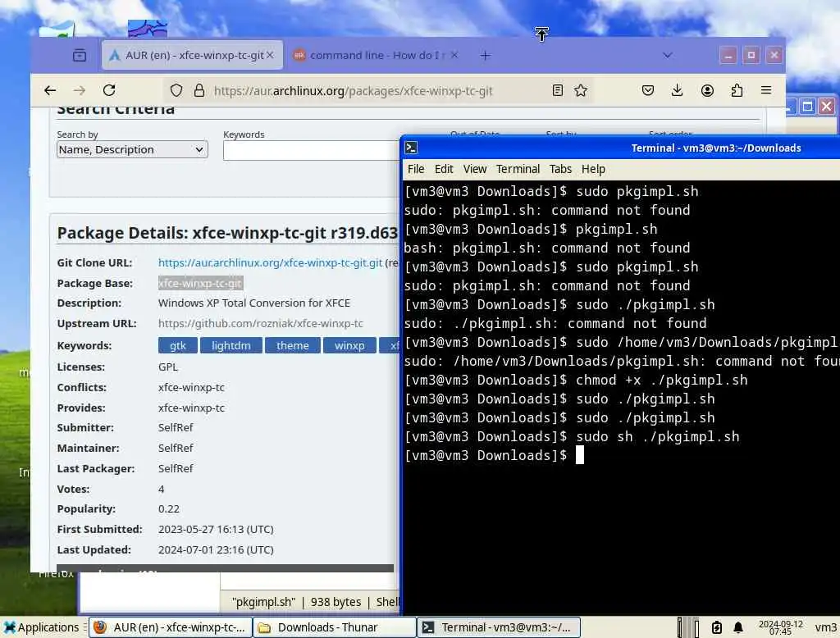840x638 pixels.
Task: Open the terminal Help menu
Action: point(593,169)
